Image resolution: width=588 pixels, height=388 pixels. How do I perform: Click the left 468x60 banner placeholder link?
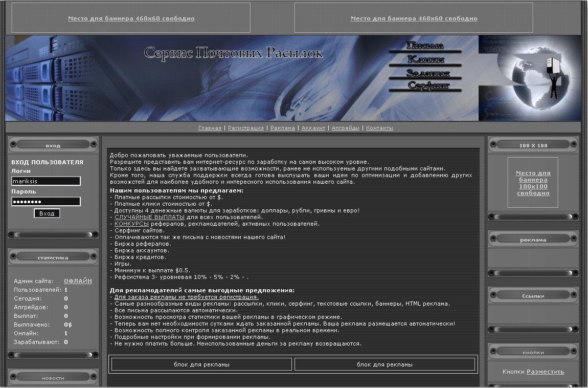[x=131, y=18]
